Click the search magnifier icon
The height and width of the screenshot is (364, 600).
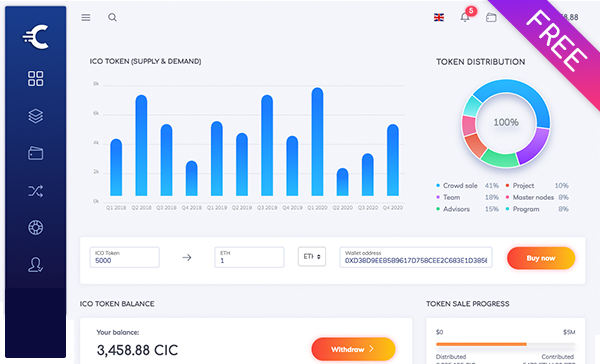coord(112,17)
